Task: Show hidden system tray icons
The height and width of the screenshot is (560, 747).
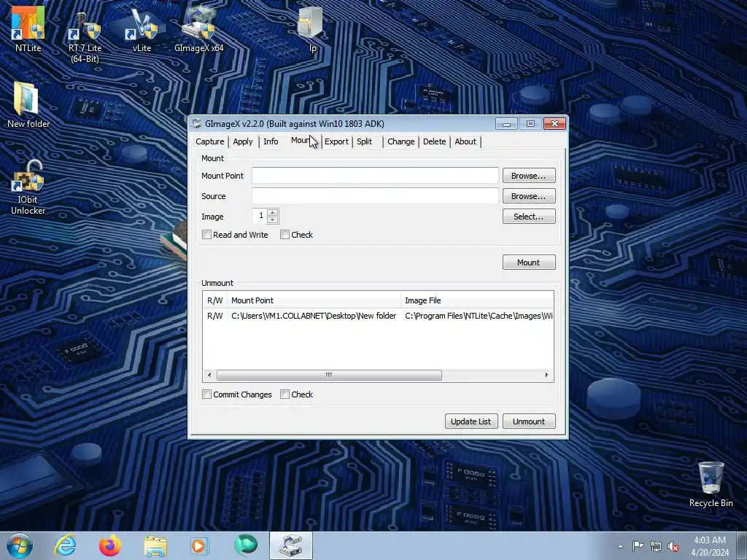Action: pos(620,546)
